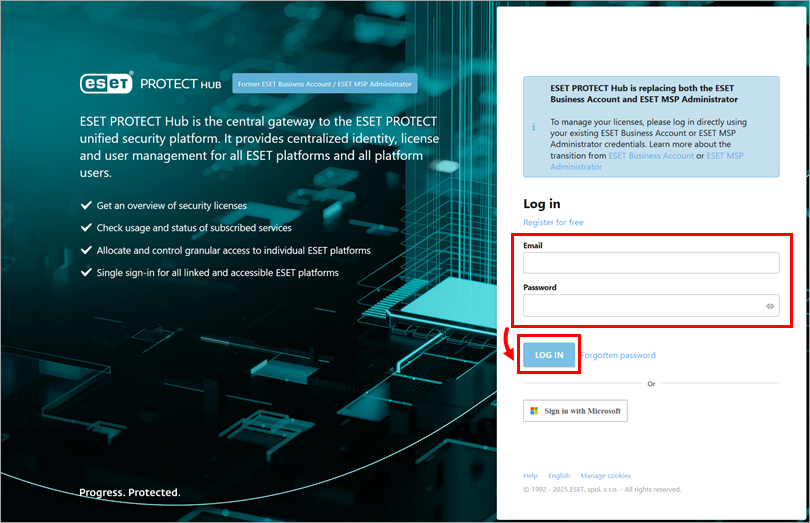Open the ESET Business Account transition link

pos(651,156)
